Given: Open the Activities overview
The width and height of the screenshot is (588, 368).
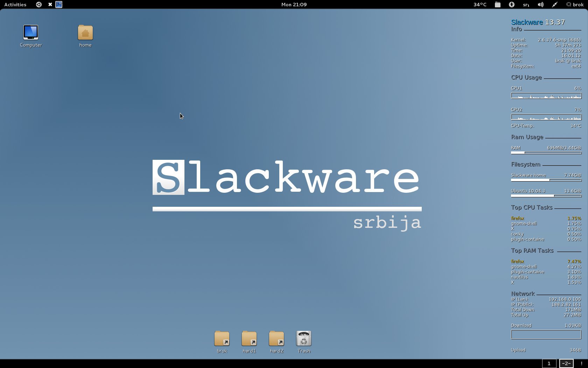Looking at the screenshot, I should (15, 5).
